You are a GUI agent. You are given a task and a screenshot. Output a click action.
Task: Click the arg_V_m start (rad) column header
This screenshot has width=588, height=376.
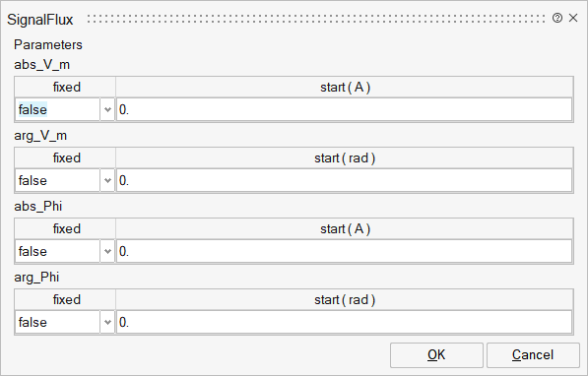pos(345,158)
